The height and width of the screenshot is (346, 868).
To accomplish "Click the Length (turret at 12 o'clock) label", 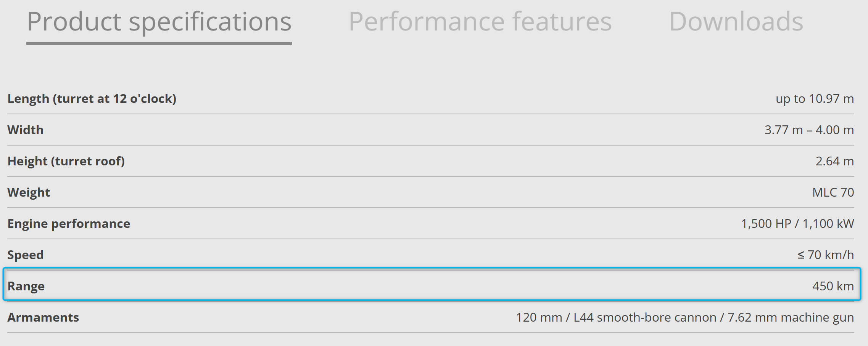I will pos(92,99).
